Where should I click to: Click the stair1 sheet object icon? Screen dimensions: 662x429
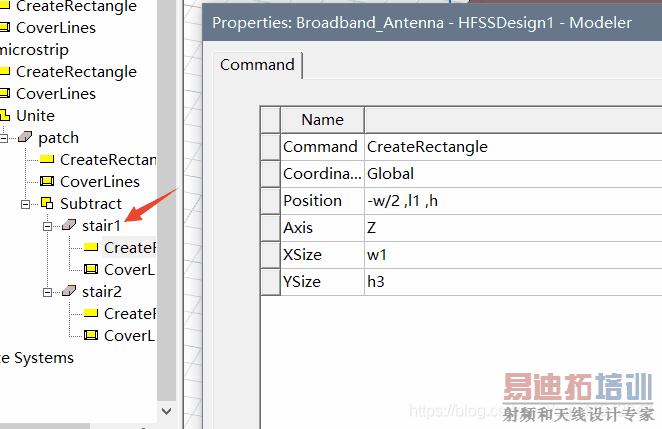click(69, 225)
